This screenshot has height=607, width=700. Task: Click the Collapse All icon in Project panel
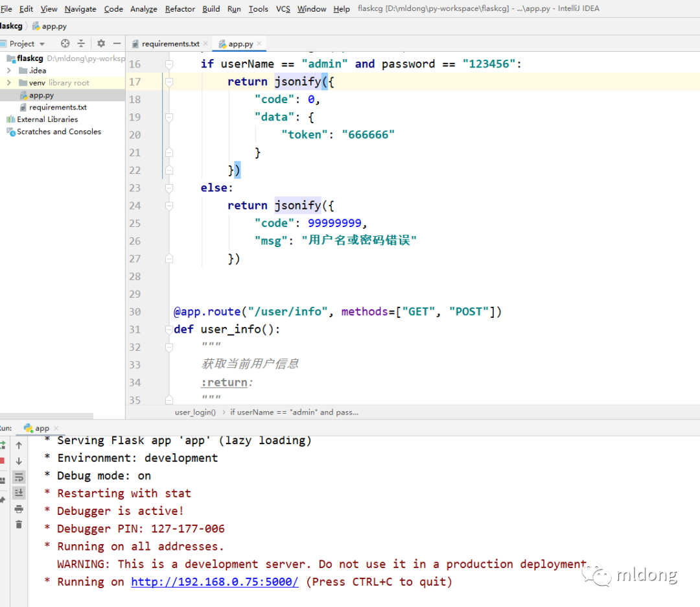[81, 43]
